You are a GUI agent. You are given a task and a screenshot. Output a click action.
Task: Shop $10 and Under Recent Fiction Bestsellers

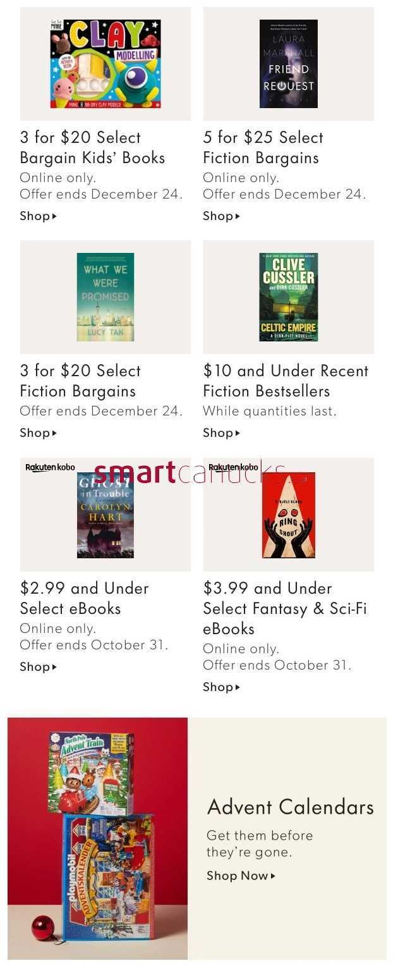(x=222, y=433)
